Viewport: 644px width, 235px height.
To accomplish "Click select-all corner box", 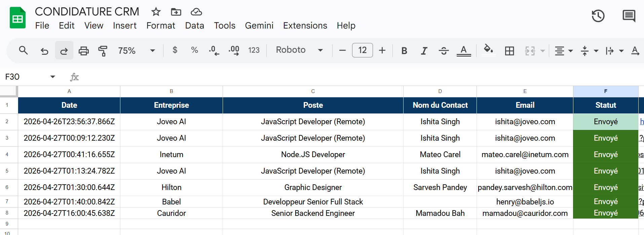I will pyautogui.click(x=8, y=91).
